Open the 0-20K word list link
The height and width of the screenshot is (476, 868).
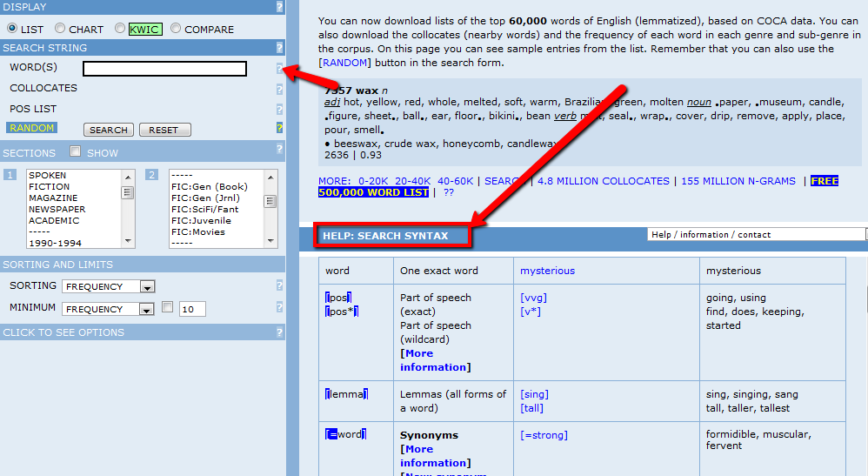(x=373, y=181)
